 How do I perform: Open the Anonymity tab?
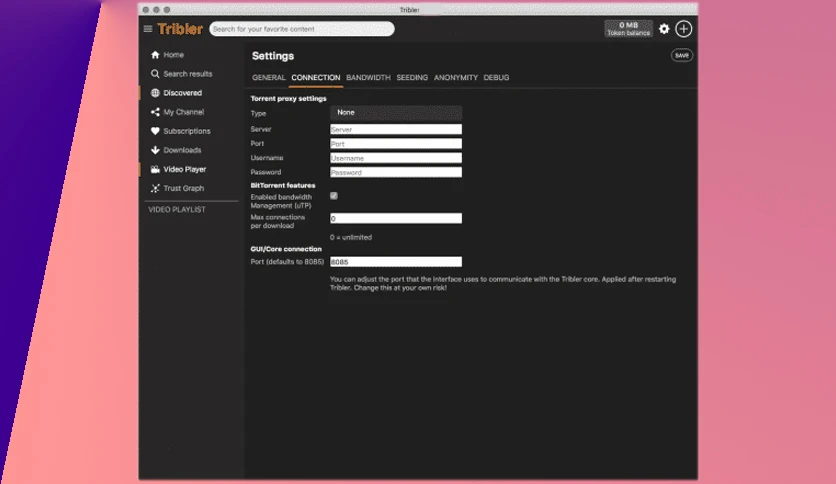pos(456,77)
